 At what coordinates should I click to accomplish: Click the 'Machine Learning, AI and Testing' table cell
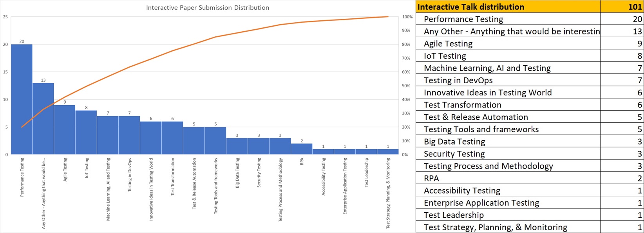(487, 68)
